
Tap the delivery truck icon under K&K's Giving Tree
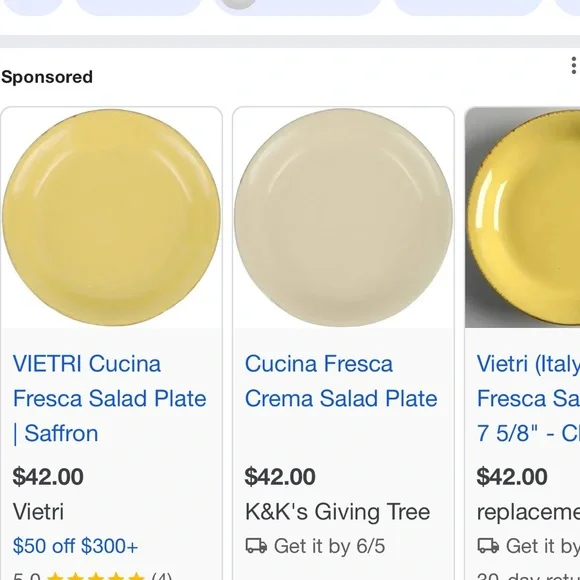pos(256,546)
